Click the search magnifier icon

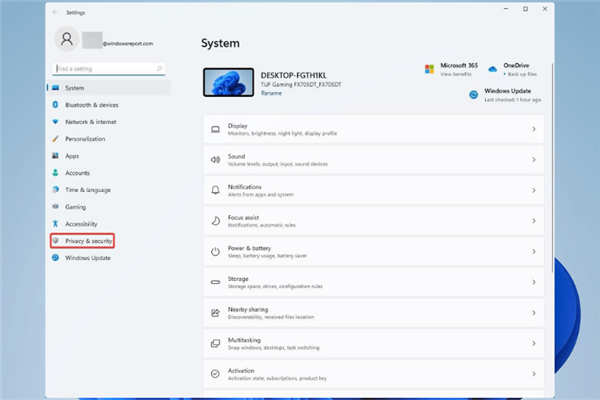tap(159, 69)
